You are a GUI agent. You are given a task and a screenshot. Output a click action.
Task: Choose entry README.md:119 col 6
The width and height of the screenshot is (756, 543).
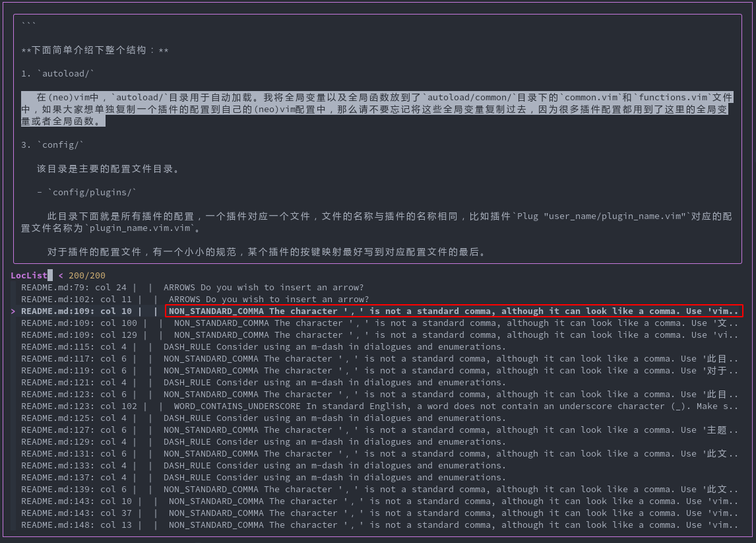click(379, 370)
